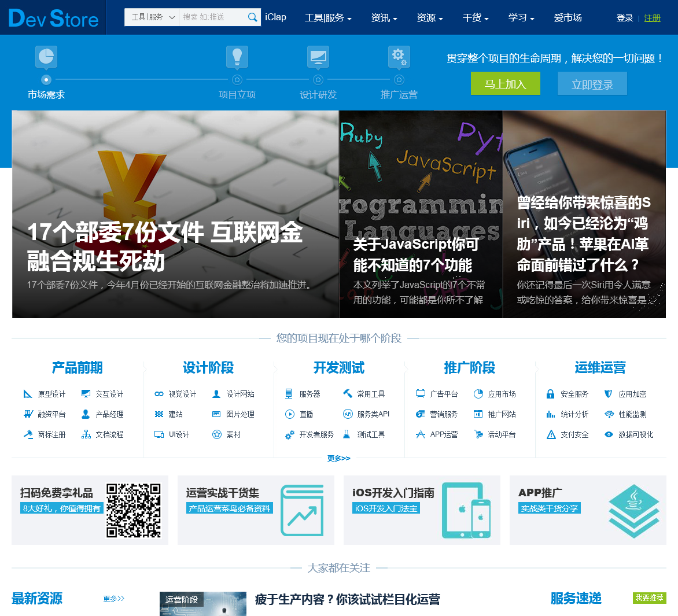The height and width of the screenshot is (616, 678).
Task: Click the 直播 play icon
Action: 290,414
